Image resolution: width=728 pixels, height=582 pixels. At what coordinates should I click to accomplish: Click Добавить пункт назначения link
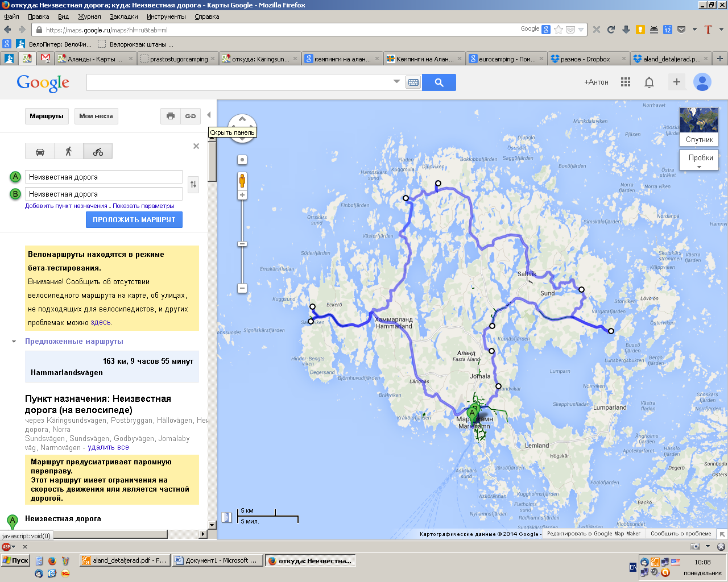coord(66,206)
